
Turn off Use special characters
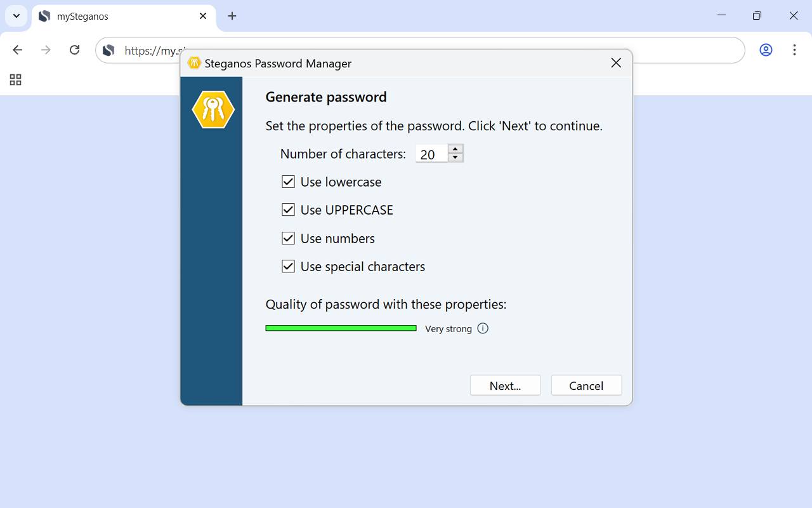pyautogui.click(x=288, y=267)
